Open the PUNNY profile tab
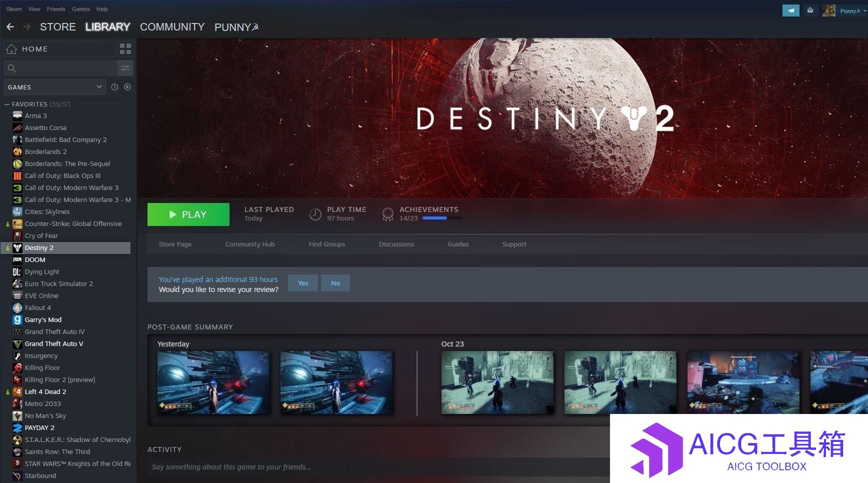The height and width of the screenshot is (483, 868). click(236, 27)
